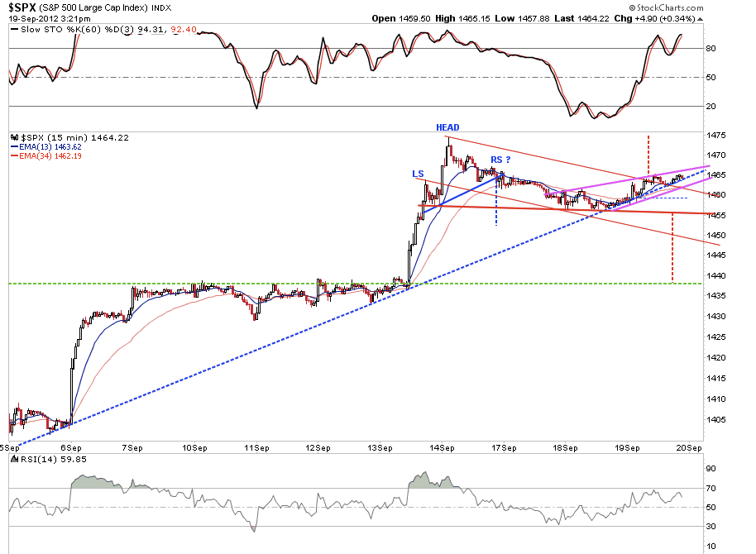
Task: Click the 1435 price axis label
Action: click(x=716, y=295)
